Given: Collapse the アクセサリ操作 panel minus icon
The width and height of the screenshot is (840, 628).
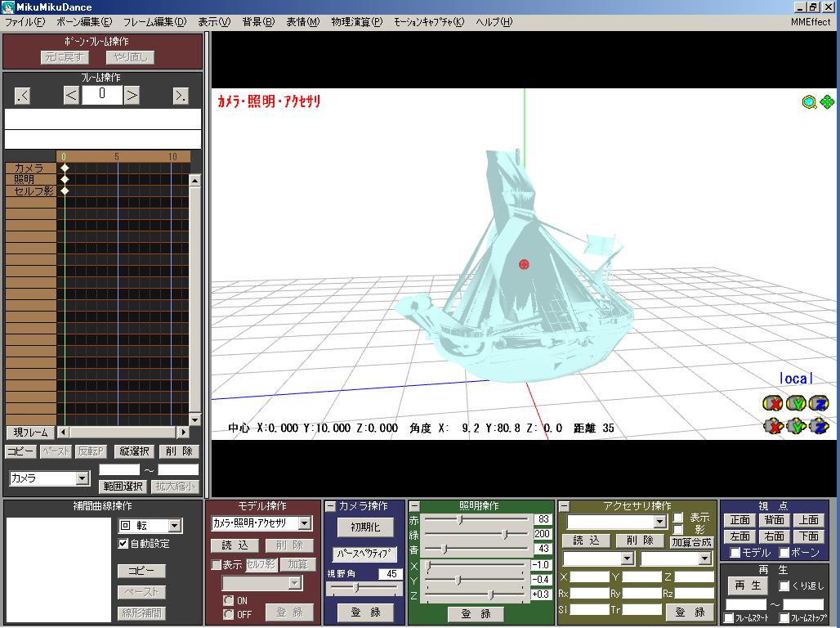Looking at the screenshot, I should [x=564, y=506].
